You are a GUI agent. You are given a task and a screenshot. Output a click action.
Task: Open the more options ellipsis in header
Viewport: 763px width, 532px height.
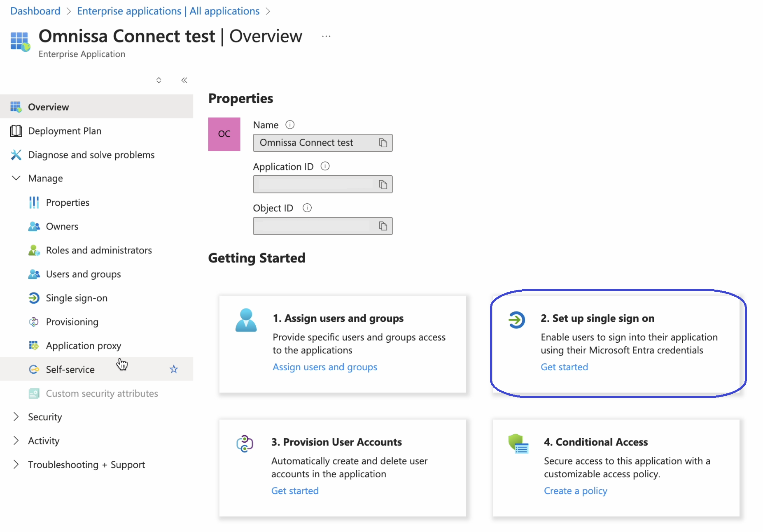(x=326, y=36)
